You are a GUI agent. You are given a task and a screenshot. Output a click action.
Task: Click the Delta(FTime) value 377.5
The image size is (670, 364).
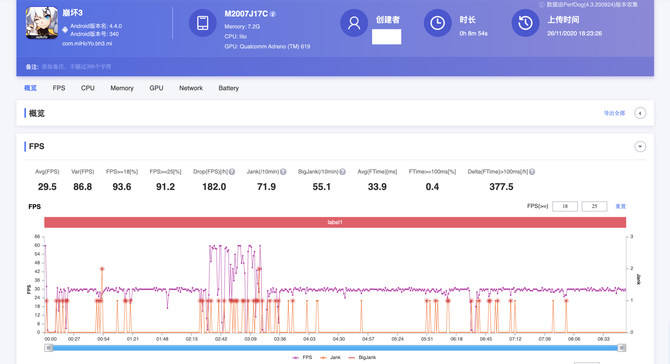(501, 187)
